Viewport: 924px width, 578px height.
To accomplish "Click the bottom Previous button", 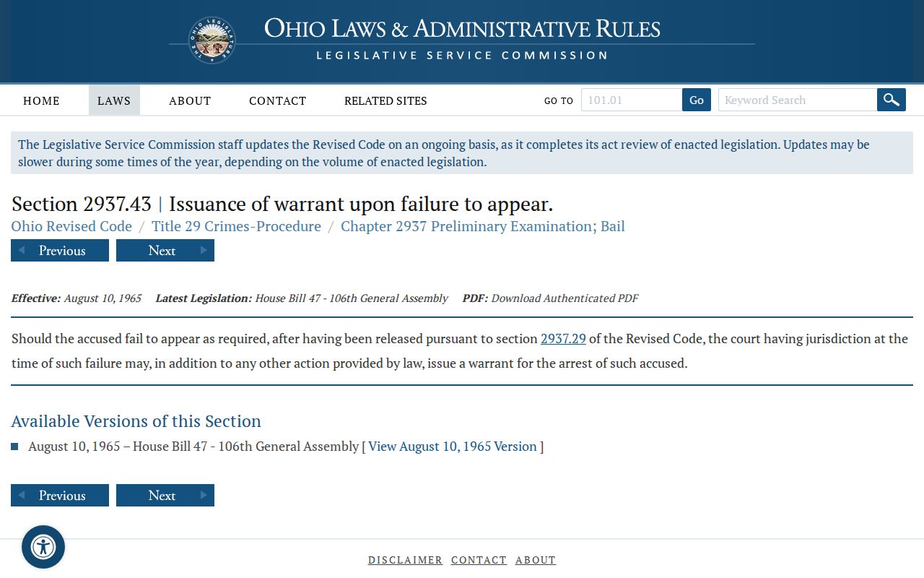I will tap(60, 496).
